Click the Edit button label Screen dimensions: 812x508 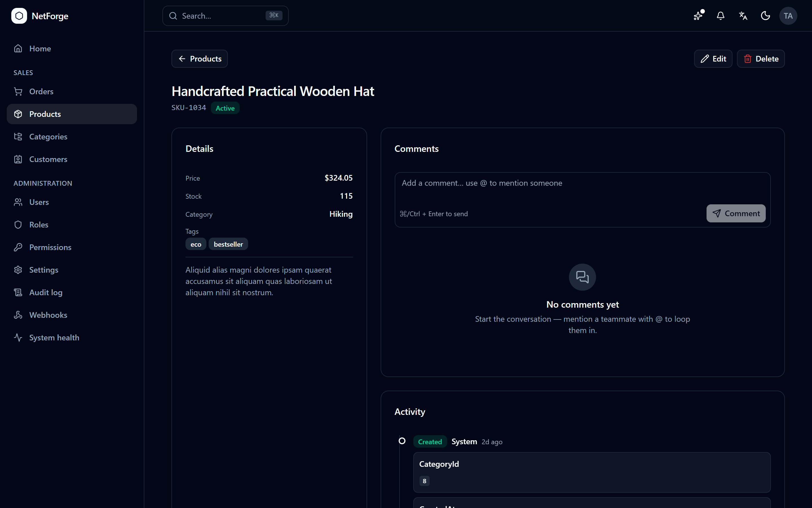(x=719, y=59)
